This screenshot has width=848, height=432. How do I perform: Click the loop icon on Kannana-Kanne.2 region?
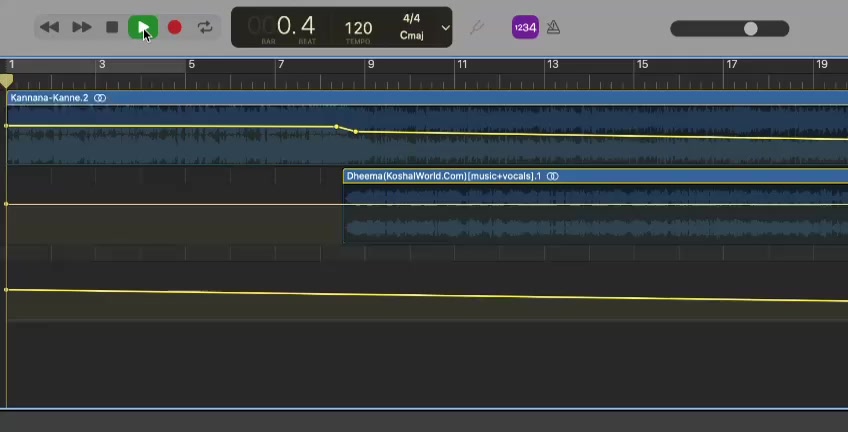[100, 98]
